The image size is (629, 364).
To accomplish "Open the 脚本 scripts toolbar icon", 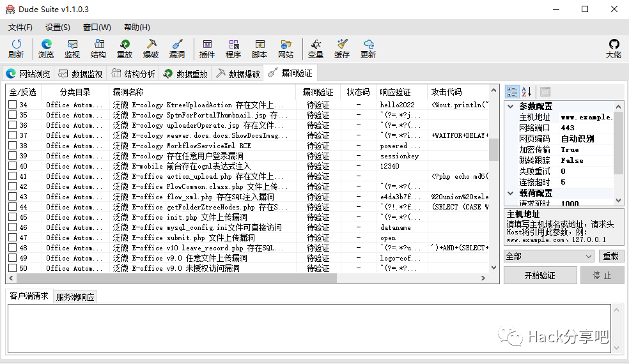I will (x=260, y=49).
